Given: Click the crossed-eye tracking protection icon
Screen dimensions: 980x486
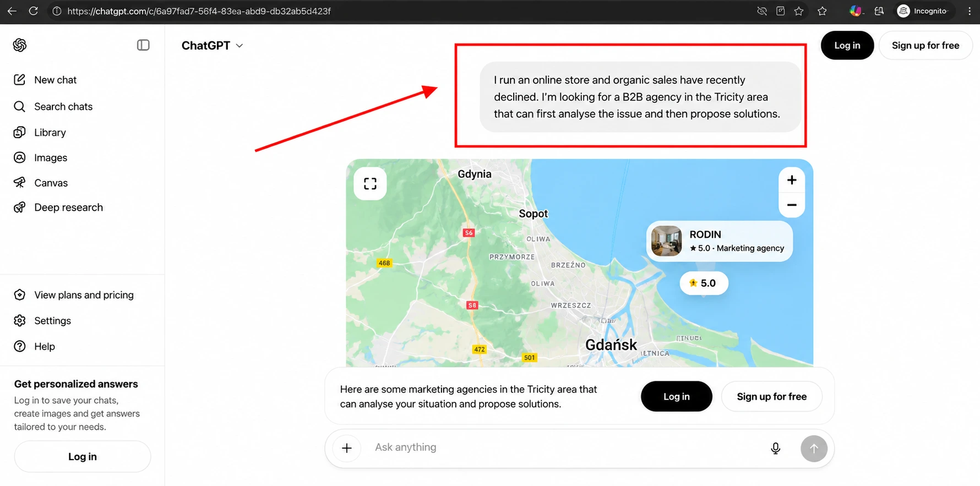Looking at the screenshot, I should (x=762, y=11).
